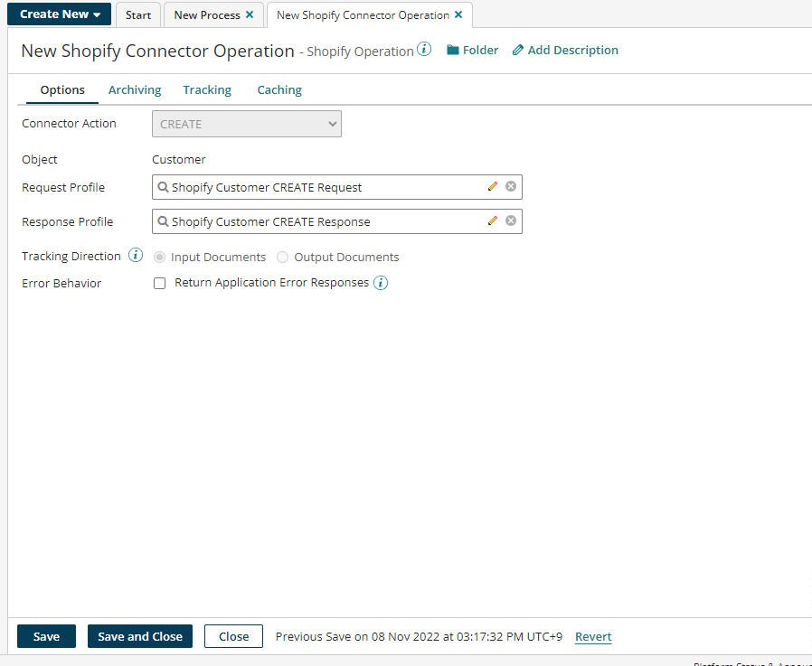
Task: Select the Input Documents radio button
Action: [x=159, y=258]
